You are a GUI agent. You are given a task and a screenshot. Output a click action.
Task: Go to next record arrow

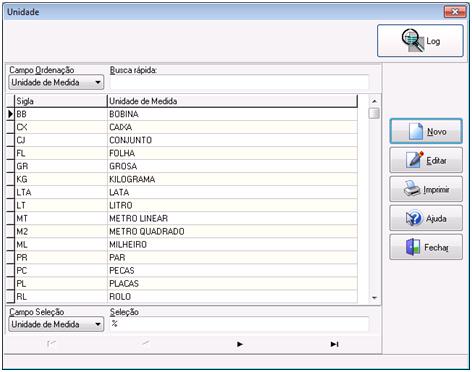[x=240, y=344]
